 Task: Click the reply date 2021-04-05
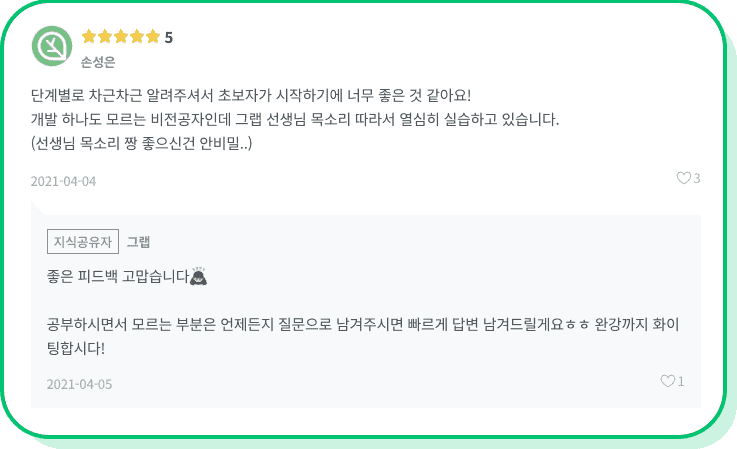click(x=79, y=384)
